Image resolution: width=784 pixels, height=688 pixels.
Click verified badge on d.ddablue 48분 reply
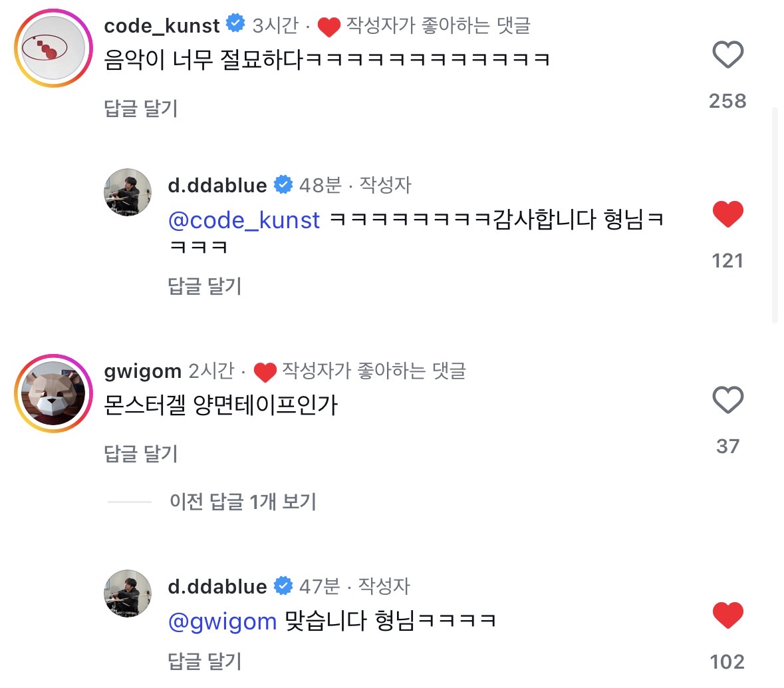click(x=283, y=184)
